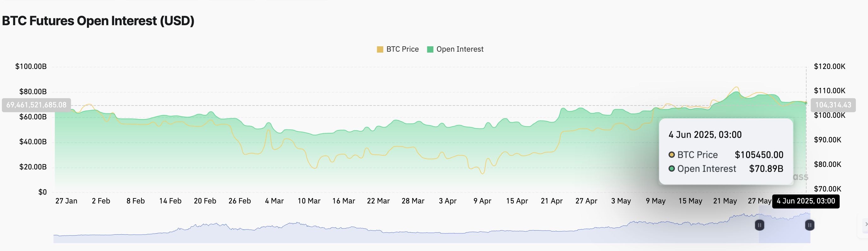Click the left range slider handle
Image resolution: width=868 pixels, height=251 pixels.
(759, 225)
